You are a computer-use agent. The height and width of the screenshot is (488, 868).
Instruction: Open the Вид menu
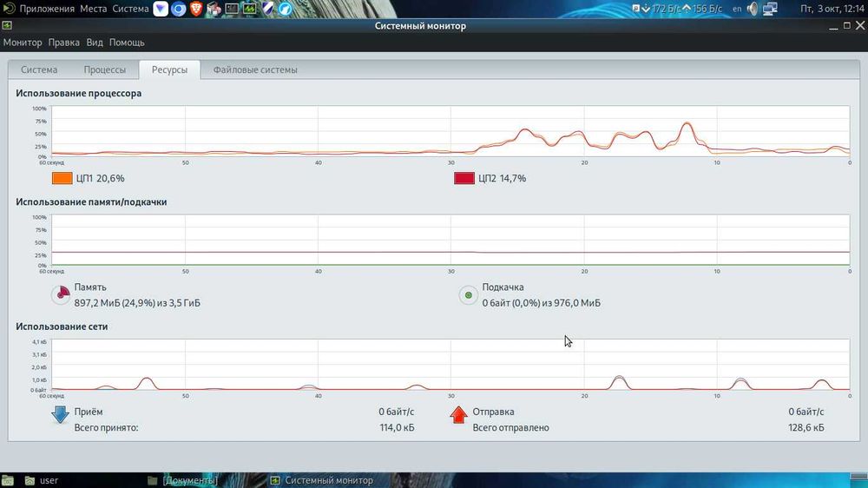[x=95, y=42]
